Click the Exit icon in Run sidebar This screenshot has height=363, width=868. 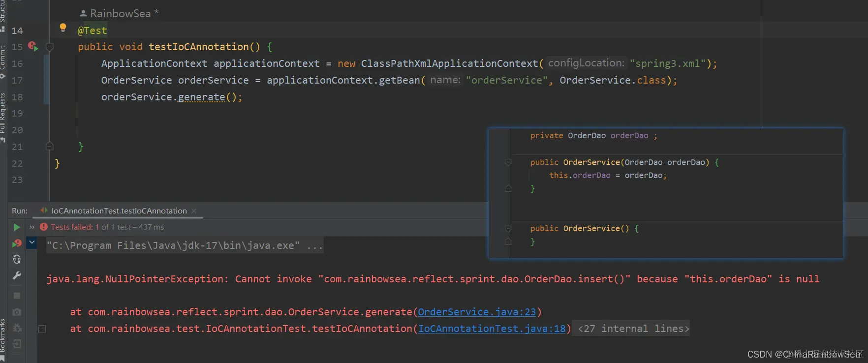tap(17, 344)
